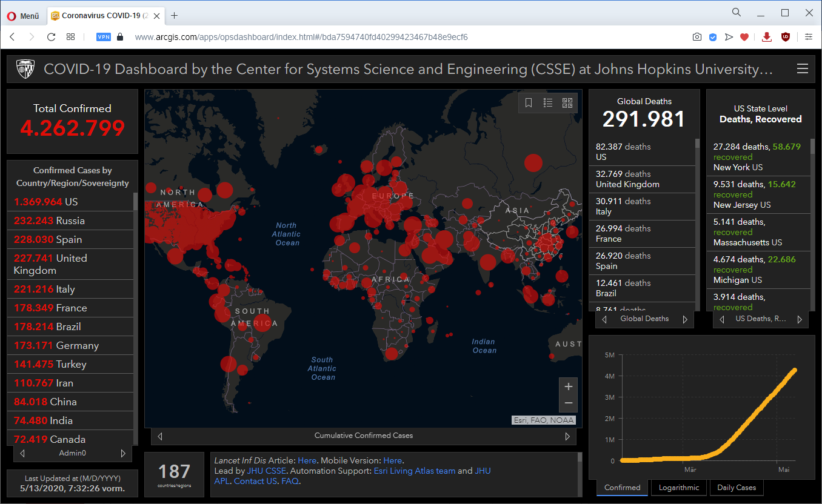
Task: Take a snapshot with camera icon
Action: tap(697, 37)
